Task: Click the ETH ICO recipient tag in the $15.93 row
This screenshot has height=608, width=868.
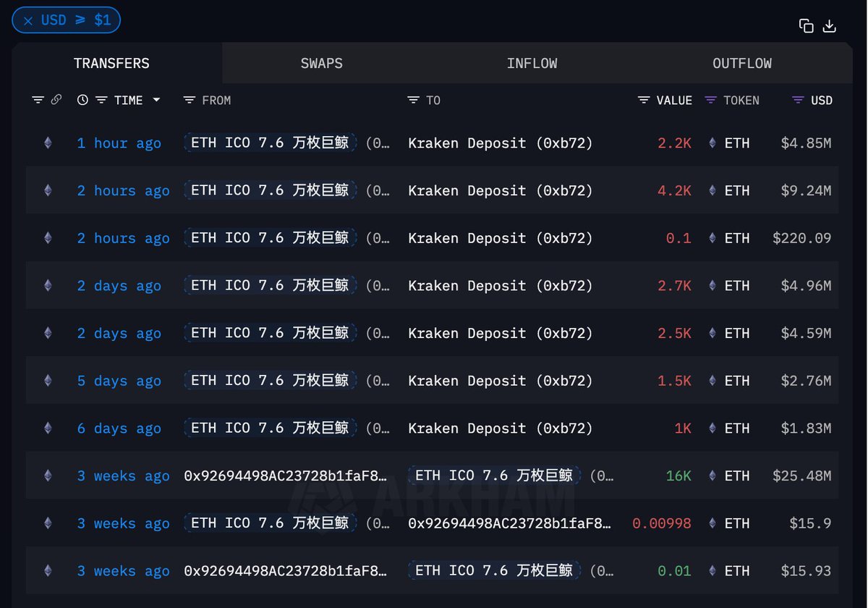Action: coord(494,570)
